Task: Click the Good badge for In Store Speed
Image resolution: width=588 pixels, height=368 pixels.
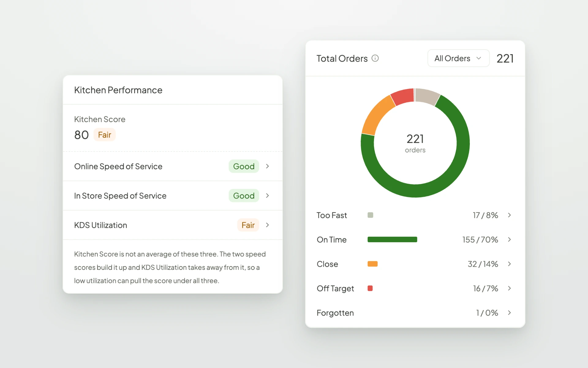Action: [244, 196]
